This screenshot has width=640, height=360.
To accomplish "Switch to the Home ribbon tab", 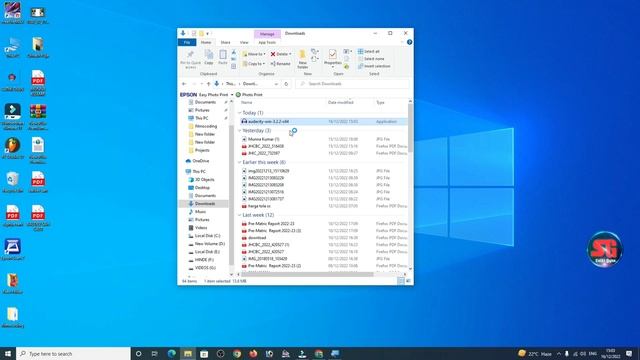I will coord(206,42).
